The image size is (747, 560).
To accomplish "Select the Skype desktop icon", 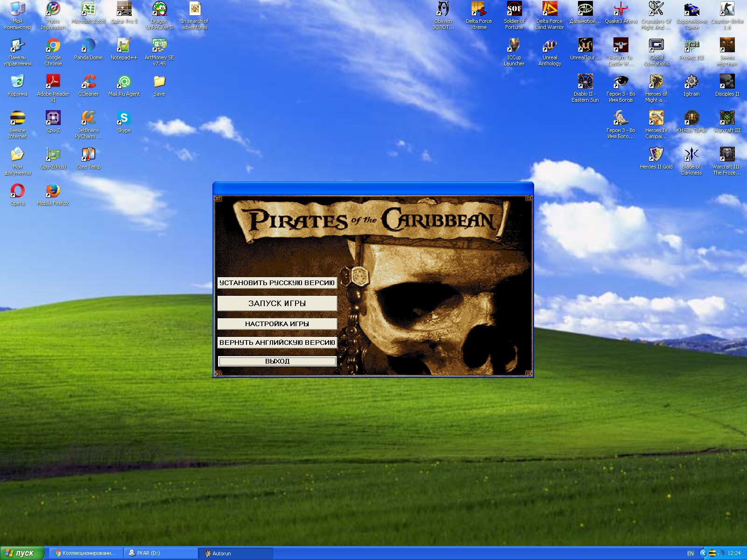I will (x=124, y=122).
